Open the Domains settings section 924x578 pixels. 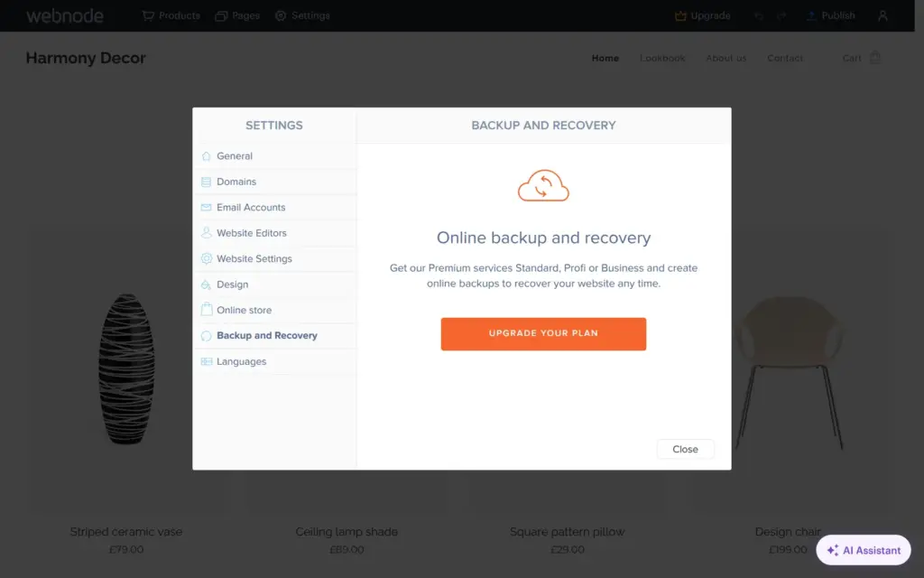274,182
